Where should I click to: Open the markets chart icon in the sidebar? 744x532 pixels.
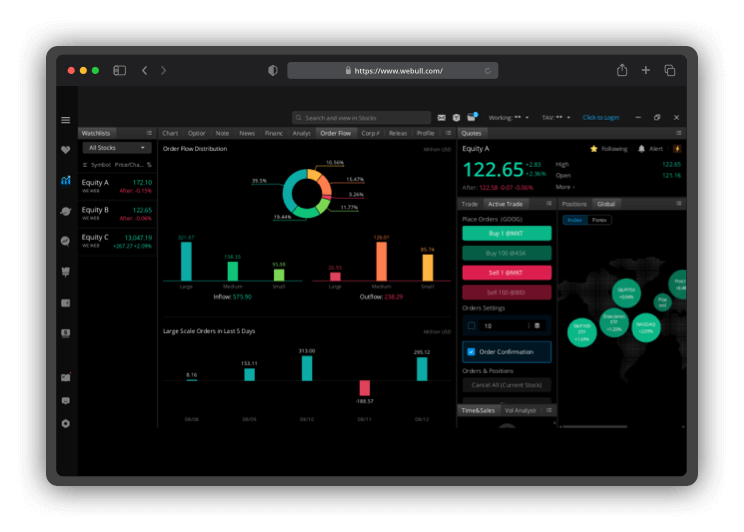point(66,180)
